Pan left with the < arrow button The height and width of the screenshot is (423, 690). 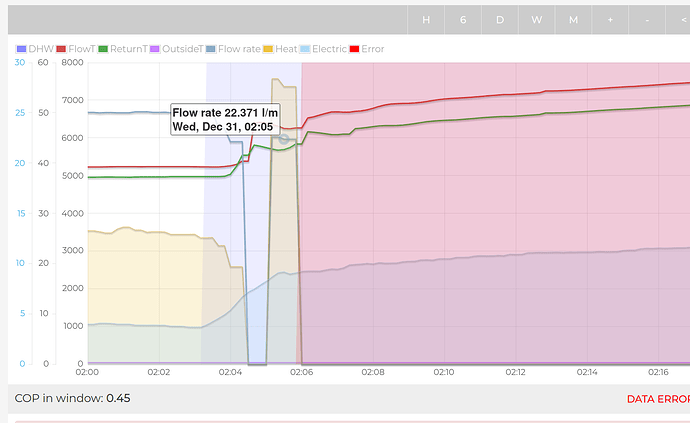[x=680, y=20]
